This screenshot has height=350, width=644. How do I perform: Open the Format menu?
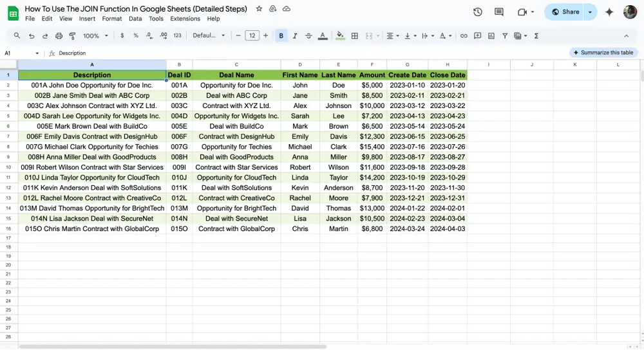[x=111, y=19]
